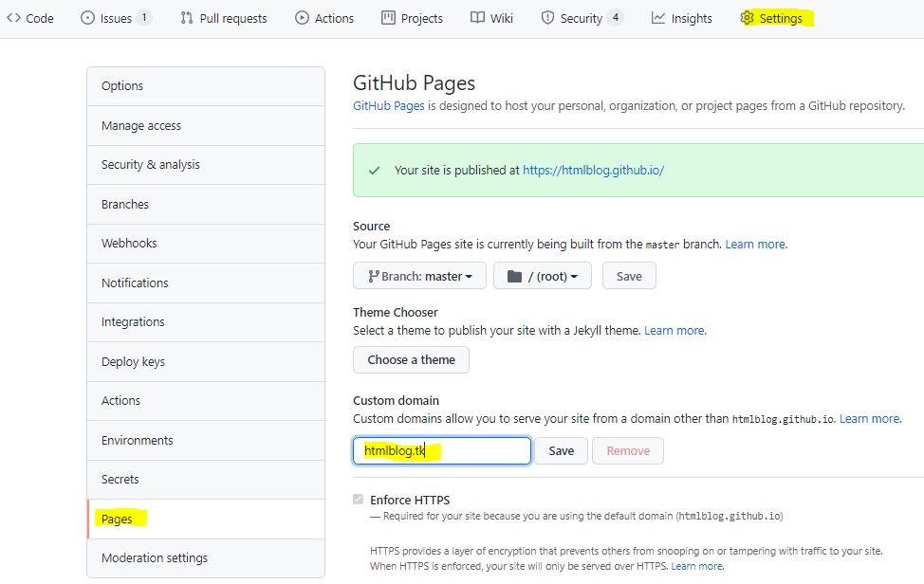Open Webhooks settings section

pyautogui.click(x=131, y=243)
